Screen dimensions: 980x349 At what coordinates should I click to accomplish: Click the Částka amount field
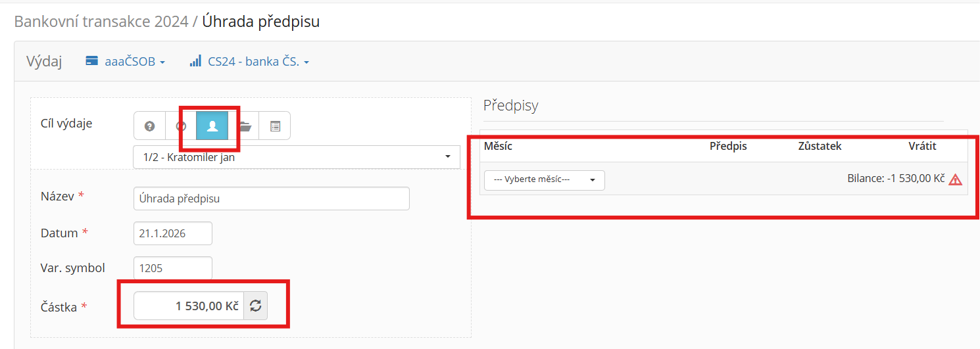click(x=189, y=306)
